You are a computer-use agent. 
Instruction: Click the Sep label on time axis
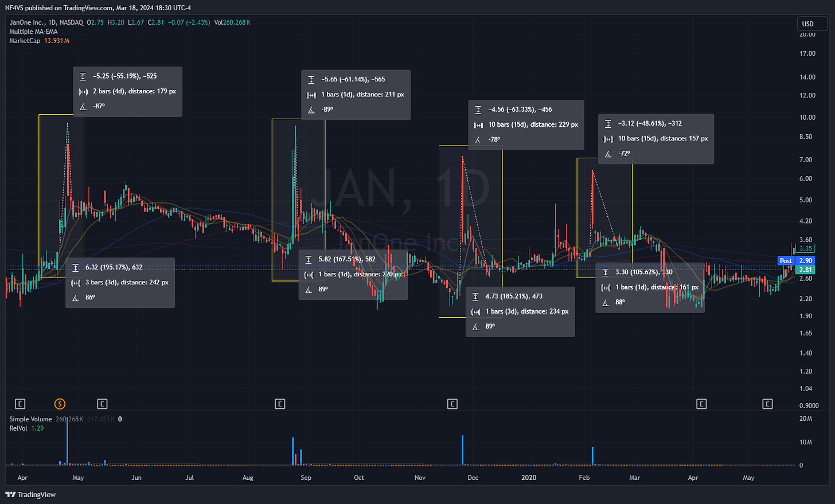[x=306, y=478]
